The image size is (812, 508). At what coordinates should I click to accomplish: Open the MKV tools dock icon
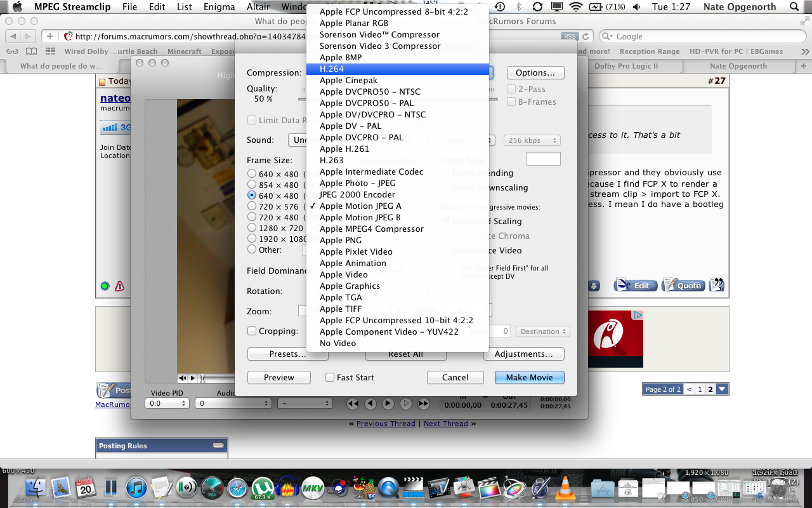tap(313, 488)
